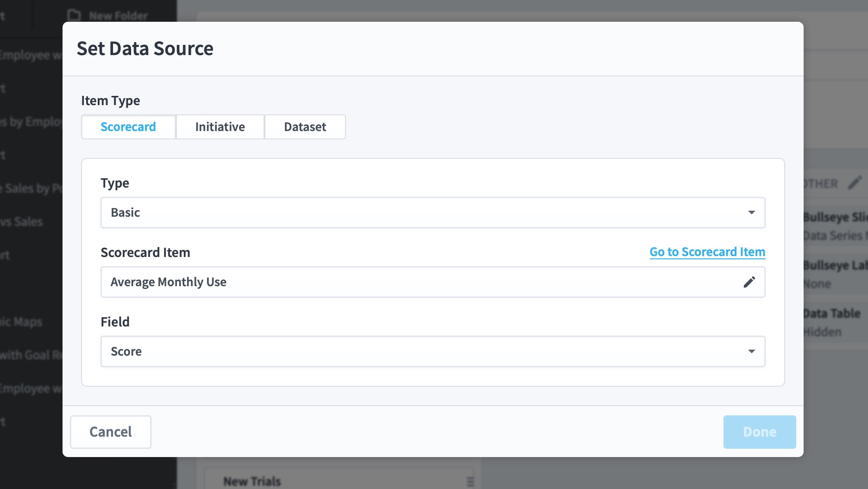
Task: Open the Type dropdown showing Basic
Action: [x=433, y=213]
